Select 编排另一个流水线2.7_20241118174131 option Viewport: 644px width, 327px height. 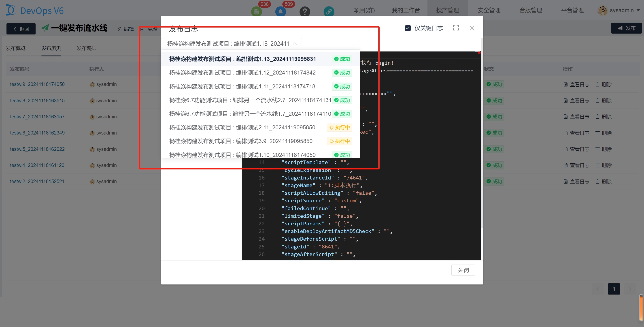(250, 100)
